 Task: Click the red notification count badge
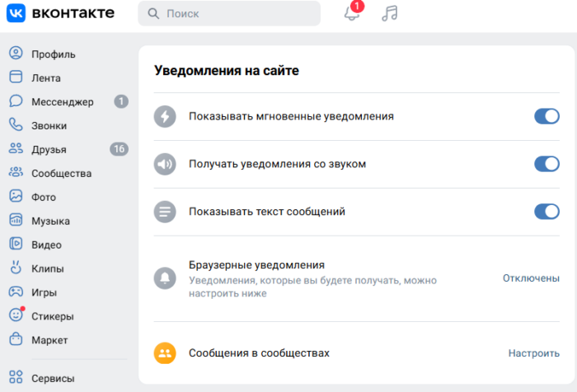click(x=357, y=6)
